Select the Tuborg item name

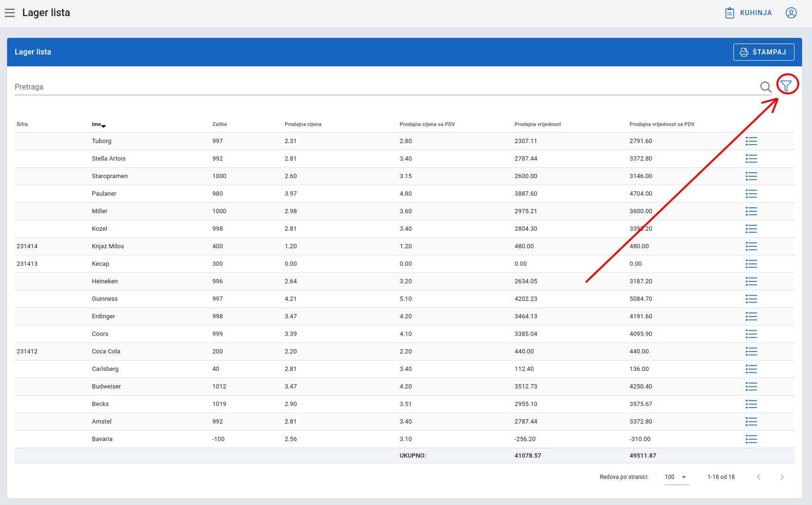tap(101, 141)
